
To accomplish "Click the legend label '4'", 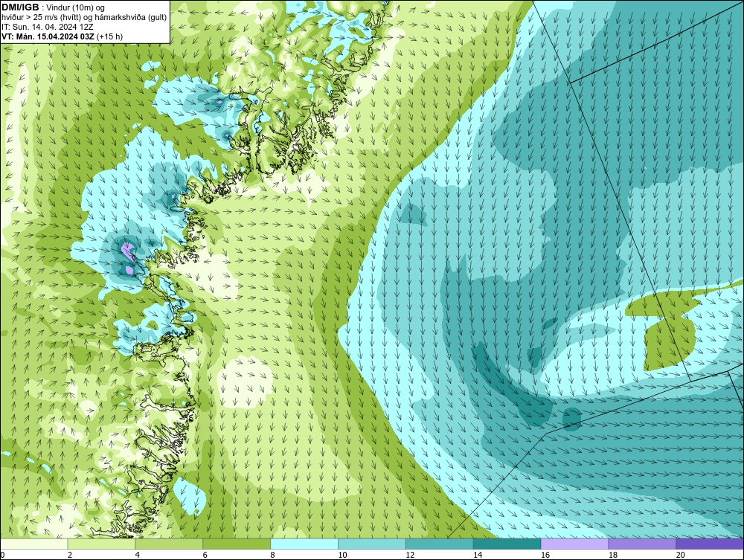I will (x=138, y=555).
